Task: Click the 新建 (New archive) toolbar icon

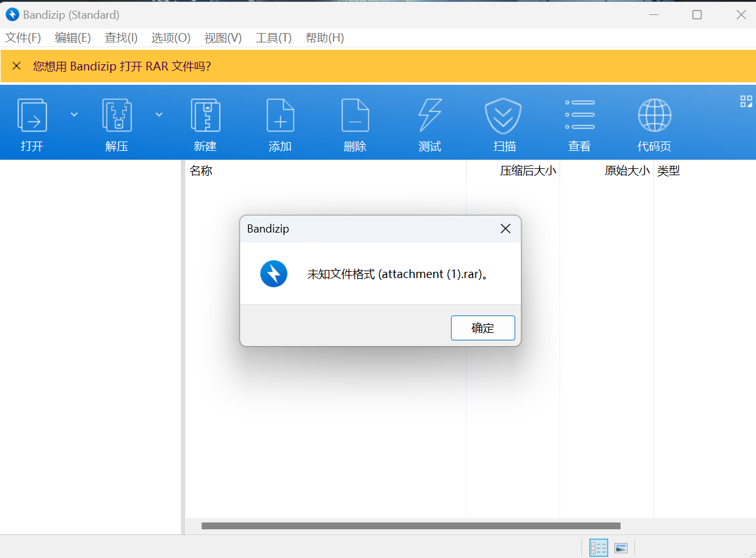Action: (x=205, y=115)
